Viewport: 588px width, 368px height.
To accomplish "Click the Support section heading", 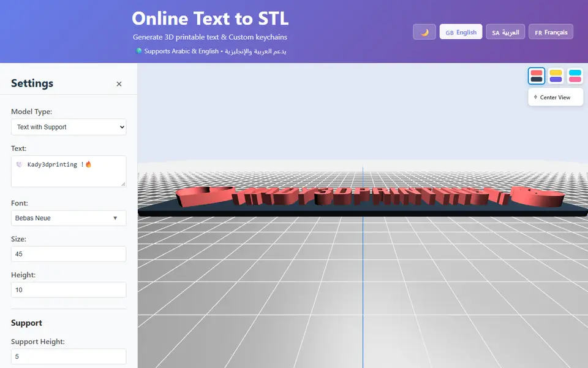I will tap(26, 323).
